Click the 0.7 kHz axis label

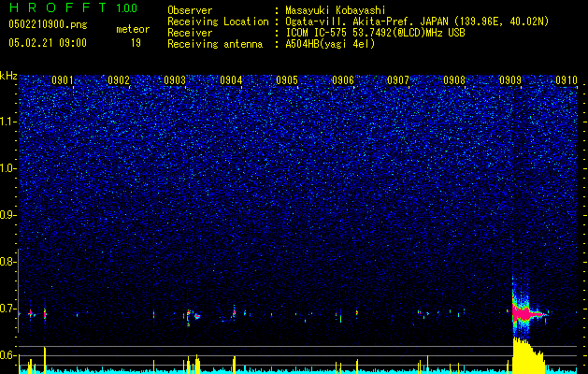8,309
